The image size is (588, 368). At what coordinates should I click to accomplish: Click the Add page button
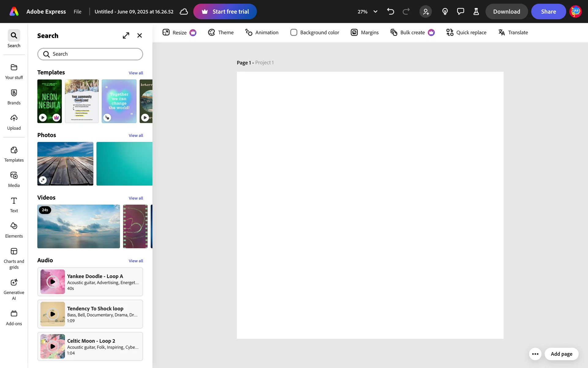[x=561, y=354]
